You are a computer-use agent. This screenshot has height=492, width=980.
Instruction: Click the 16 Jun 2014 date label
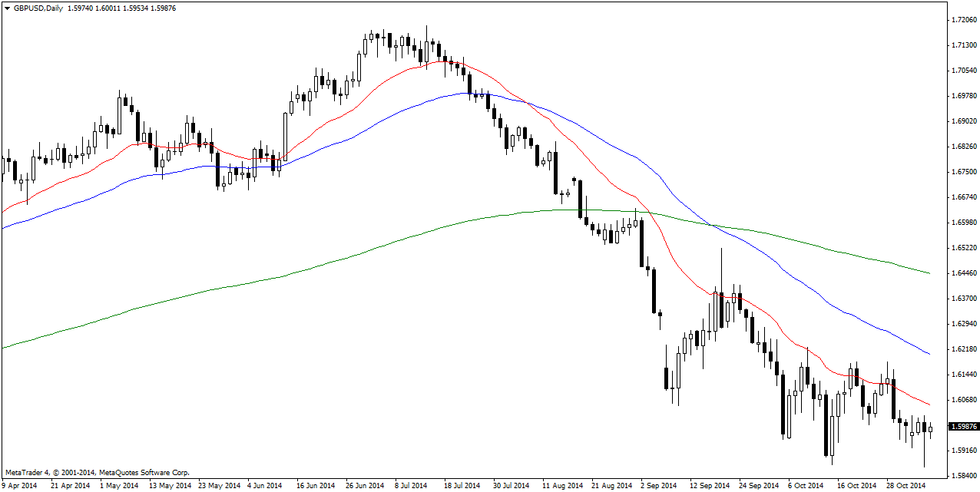316,485
